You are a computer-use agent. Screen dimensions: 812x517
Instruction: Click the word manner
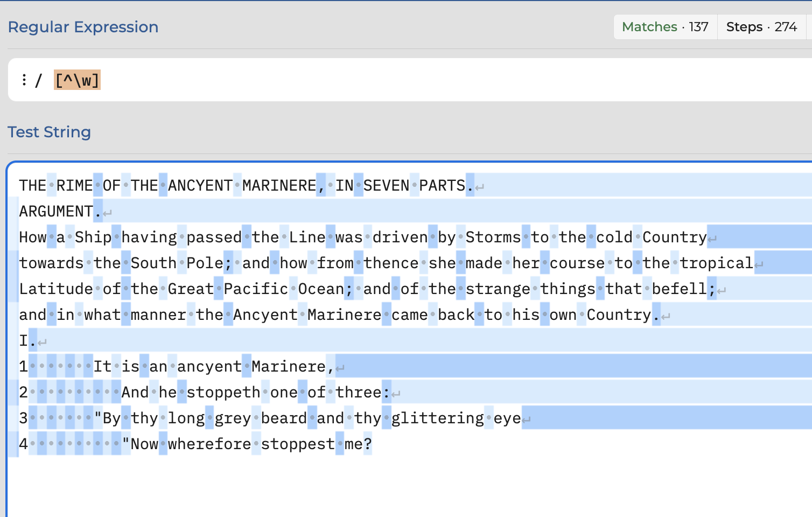tap(158, 315)
